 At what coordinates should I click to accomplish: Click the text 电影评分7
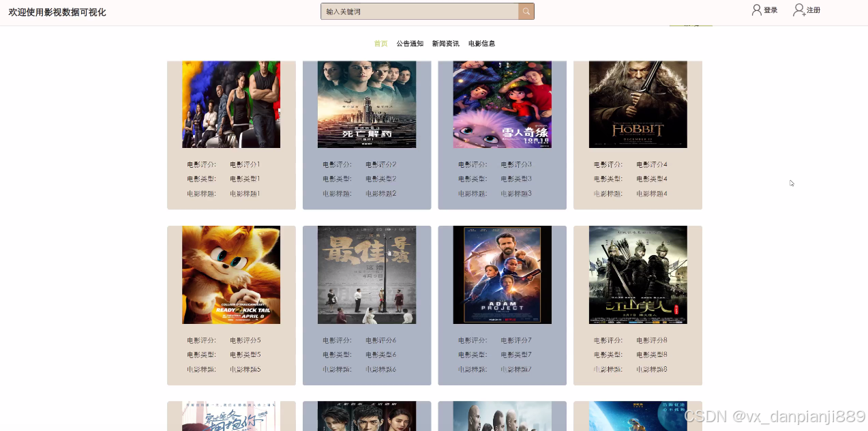(x=516, y=340)
